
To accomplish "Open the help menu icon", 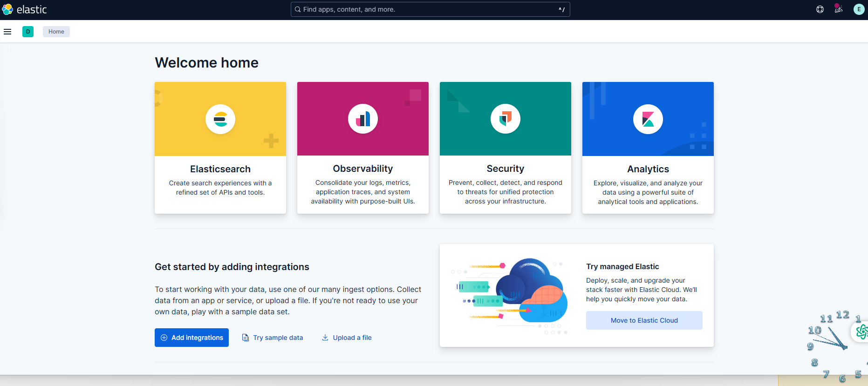I will [x=820, y=9].
